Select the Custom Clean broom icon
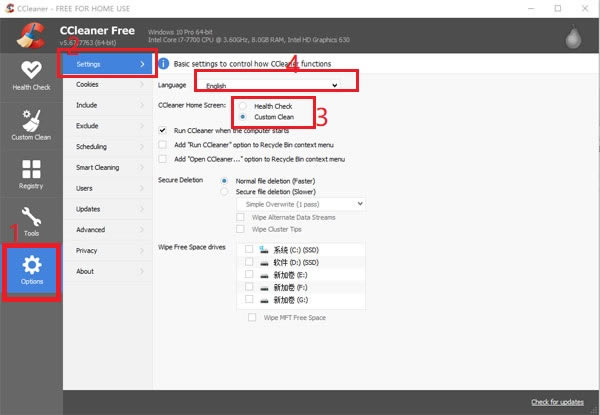 point(32,124)
